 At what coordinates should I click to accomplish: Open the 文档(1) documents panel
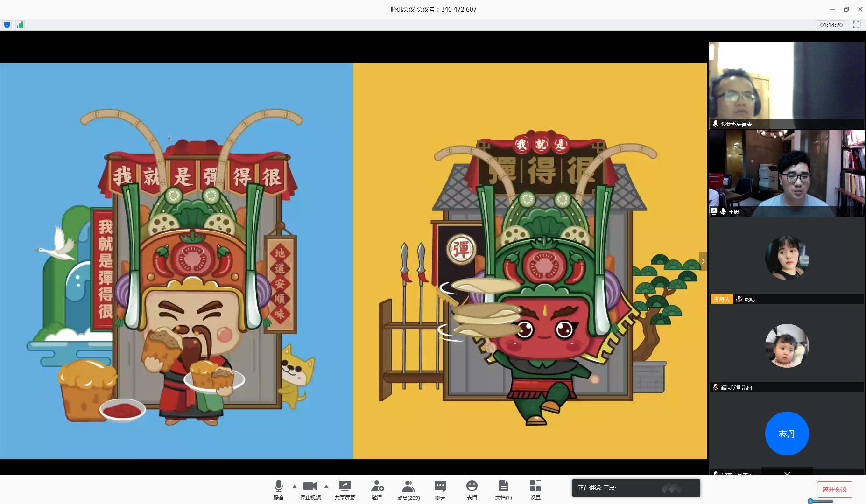click(x=503, y=490)
